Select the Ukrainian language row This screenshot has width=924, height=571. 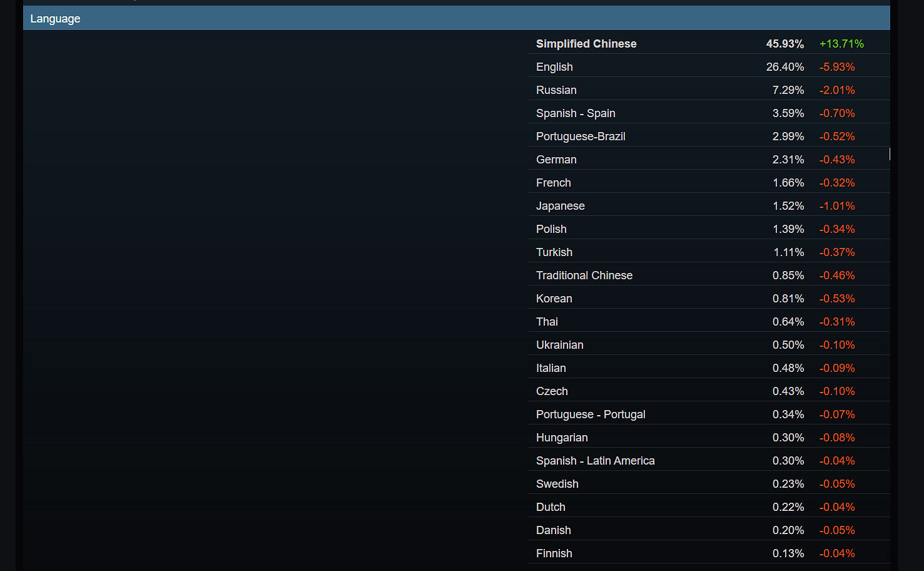point(560,345)
